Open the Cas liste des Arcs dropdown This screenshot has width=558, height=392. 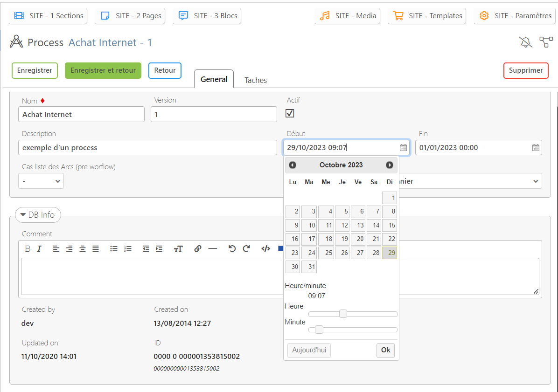(41, 181)
